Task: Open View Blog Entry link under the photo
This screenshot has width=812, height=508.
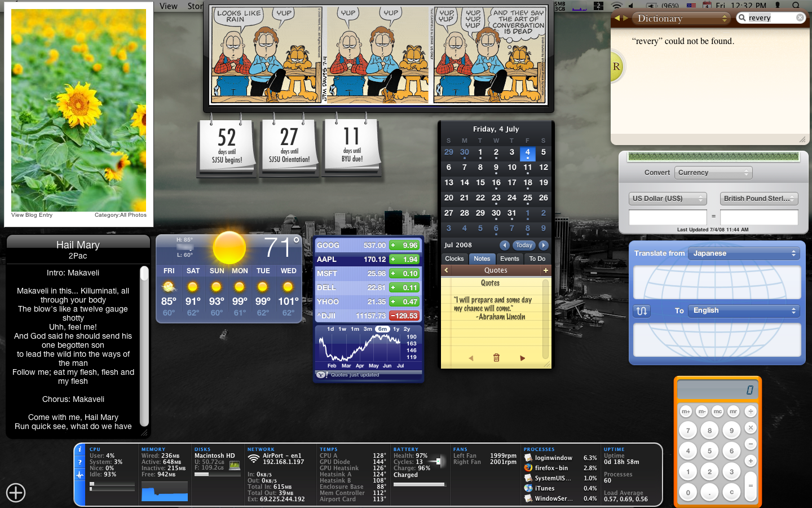Action: coord(32,215)
